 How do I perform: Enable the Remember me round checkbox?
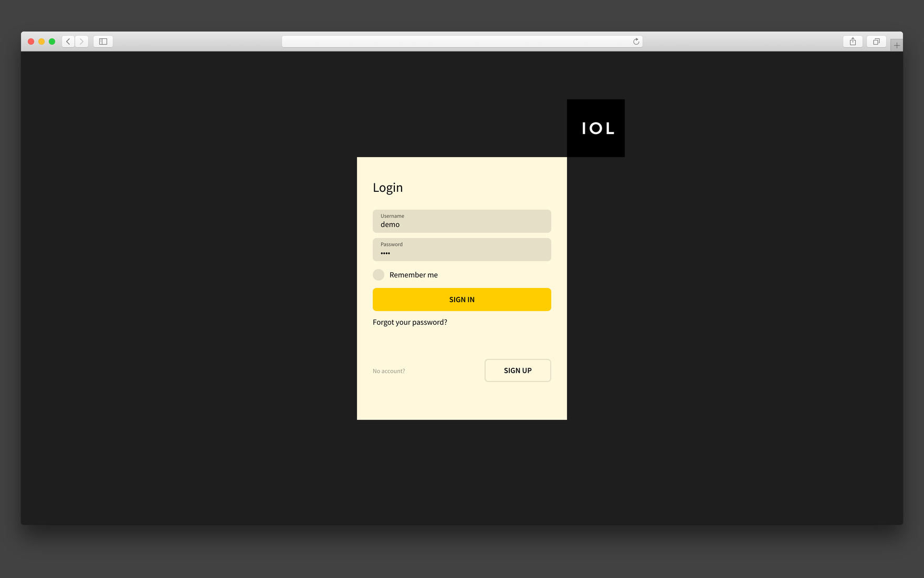coord(379,275)
